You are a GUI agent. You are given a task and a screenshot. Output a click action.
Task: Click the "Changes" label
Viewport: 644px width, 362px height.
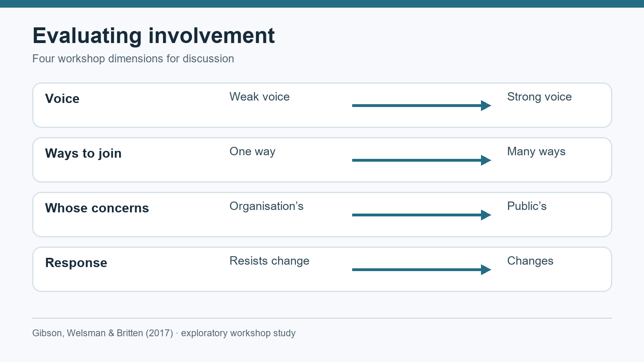[530, 261]
